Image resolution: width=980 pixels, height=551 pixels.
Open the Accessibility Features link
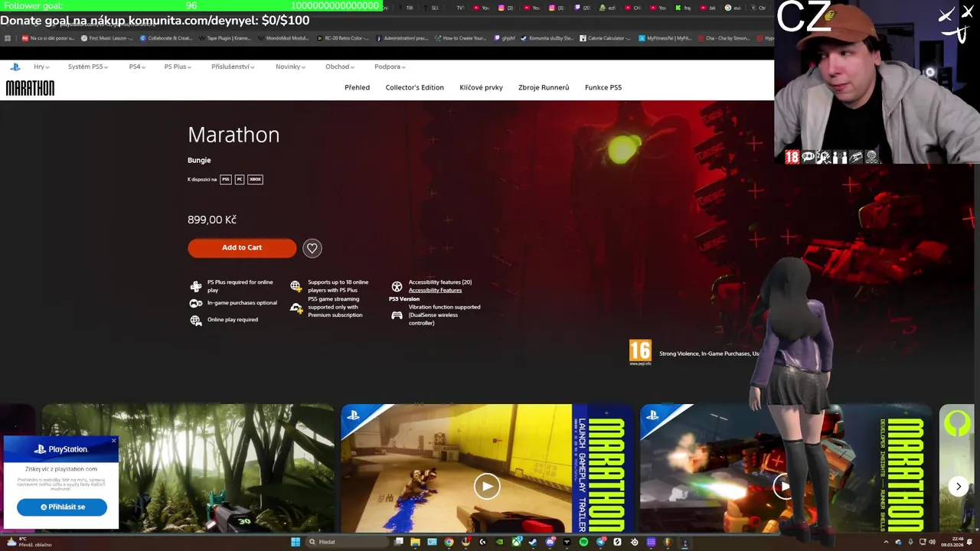[435, 290]
